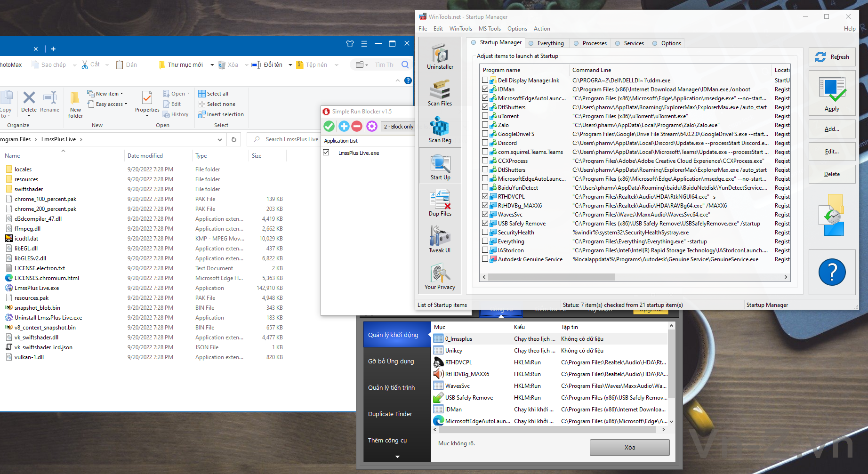This screenshot has width=868, height=474.
Task: Click the Cắt scissors icon in ExplorerMax toolbar
Action: (85, 65)
